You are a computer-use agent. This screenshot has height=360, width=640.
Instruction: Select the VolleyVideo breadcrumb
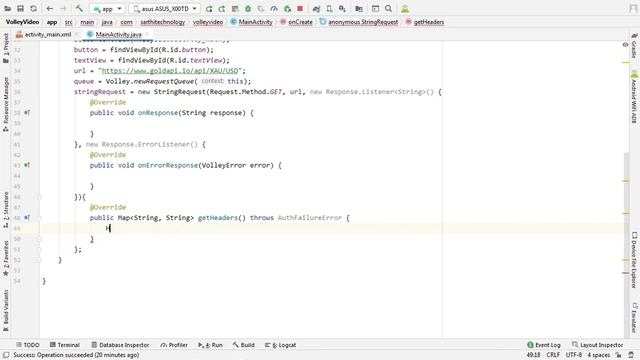click(x=22, y=22)
